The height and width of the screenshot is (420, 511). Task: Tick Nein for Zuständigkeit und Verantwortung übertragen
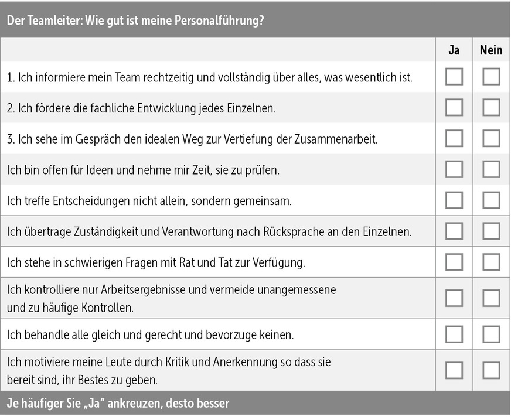(491, 231)
